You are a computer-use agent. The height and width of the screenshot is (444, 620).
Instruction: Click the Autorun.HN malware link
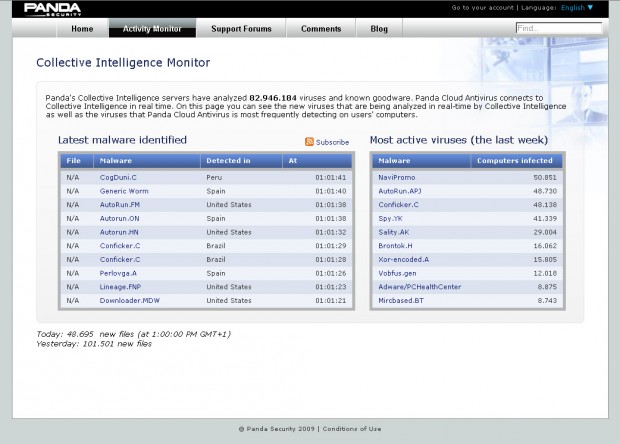tap(119, 232)
